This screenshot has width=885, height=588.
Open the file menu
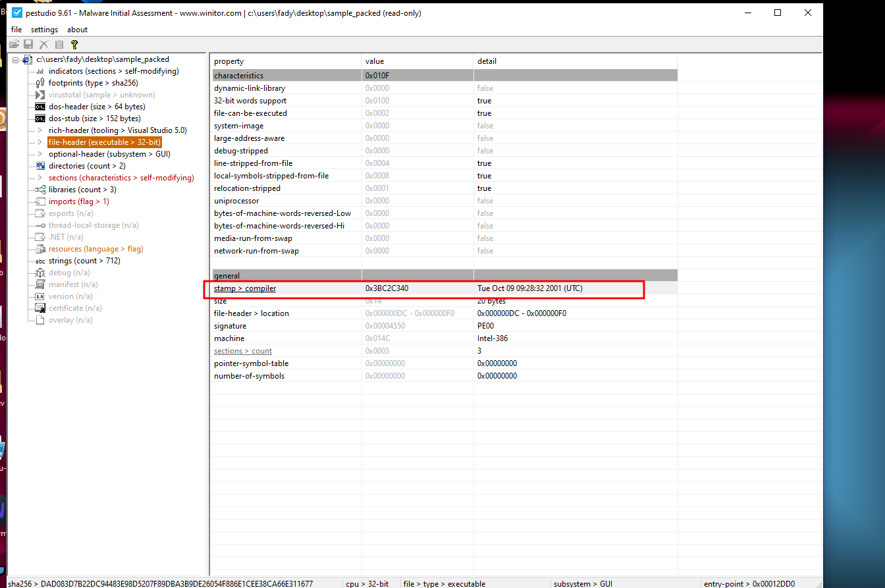point(16,30)
